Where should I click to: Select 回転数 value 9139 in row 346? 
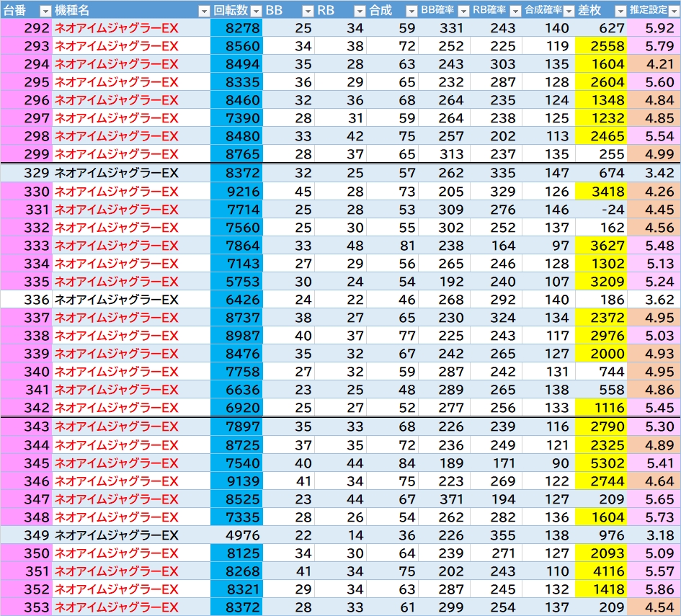click(x=236, y=481)
